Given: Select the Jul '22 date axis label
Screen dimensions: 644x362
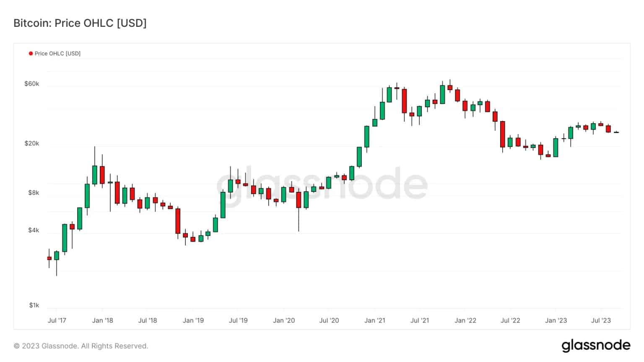Looking at the screenshot, I should click(510, 321).
